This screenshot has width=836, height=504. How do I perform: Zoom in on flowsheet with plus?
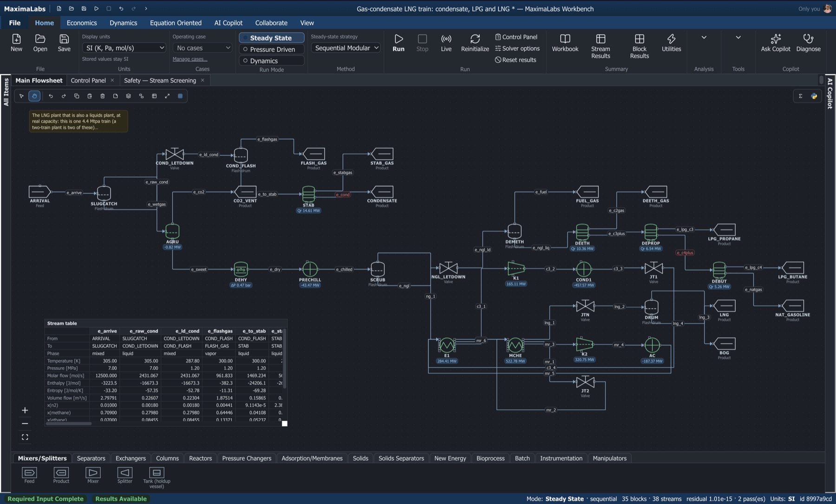click(x=25, y=410)
